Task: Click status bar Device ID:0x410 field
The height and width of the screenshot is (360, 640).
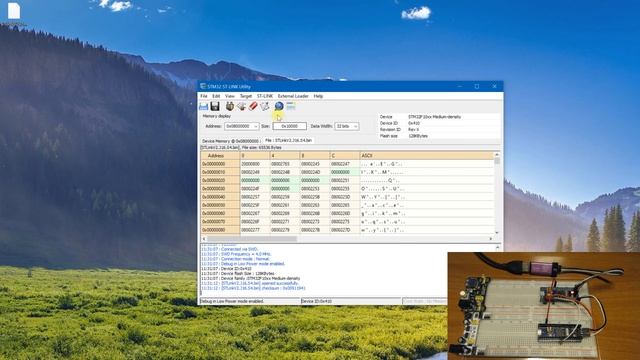Action: [x=351, y=301]
